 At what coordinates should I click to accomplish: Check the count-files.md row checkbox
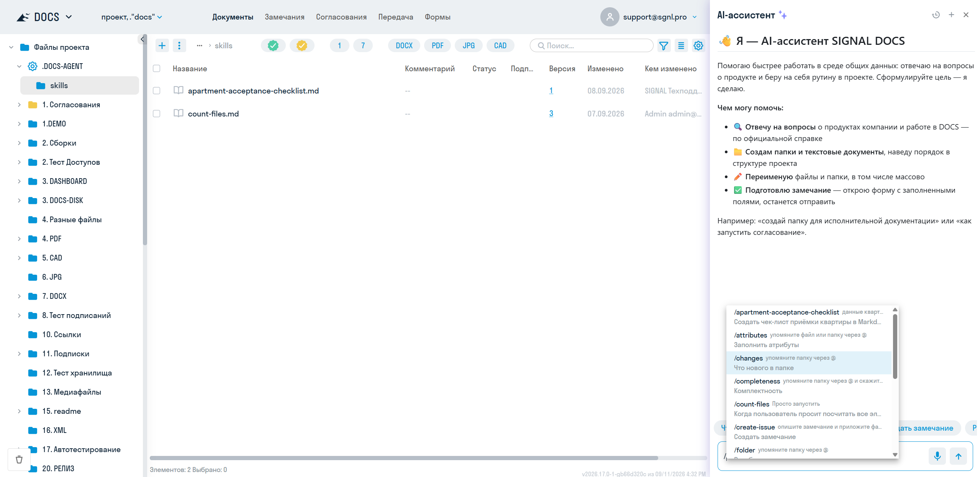coord(156,114)
